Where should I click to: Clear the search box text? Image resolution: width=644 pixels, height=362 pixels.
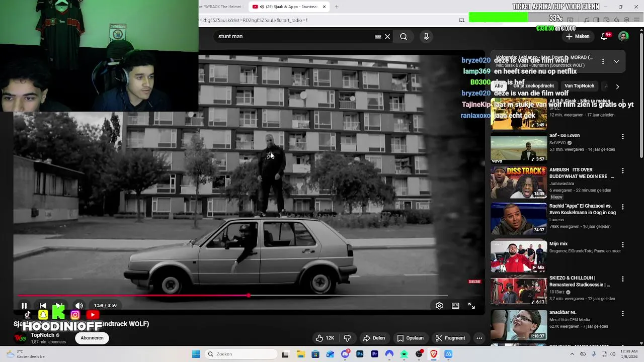pos(387,36)
